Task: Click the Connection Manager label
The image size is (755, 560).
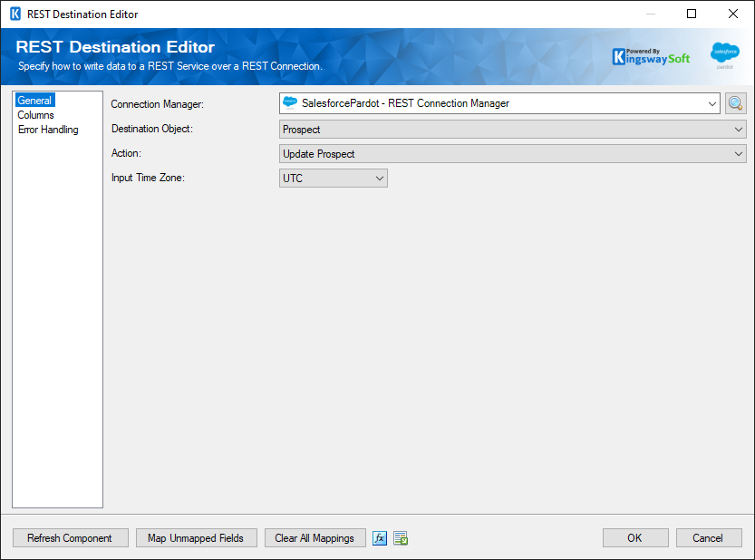Action: (x=158, y=104)
